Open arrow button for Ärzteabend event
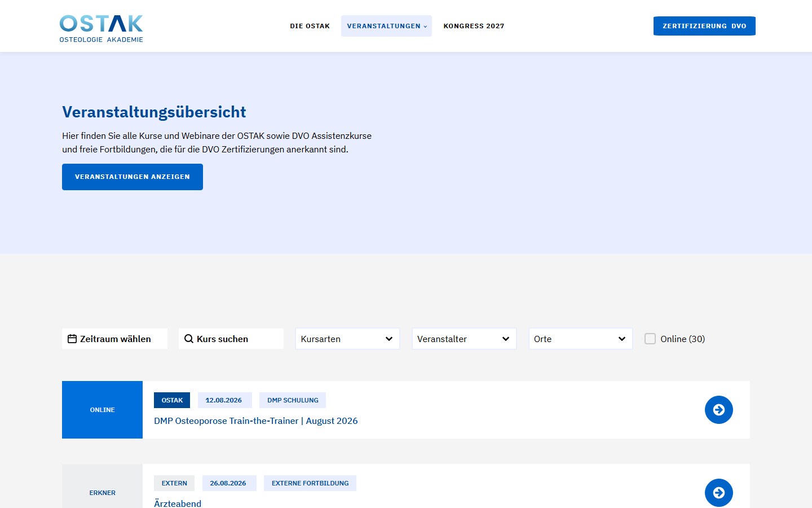 [718, 493]
